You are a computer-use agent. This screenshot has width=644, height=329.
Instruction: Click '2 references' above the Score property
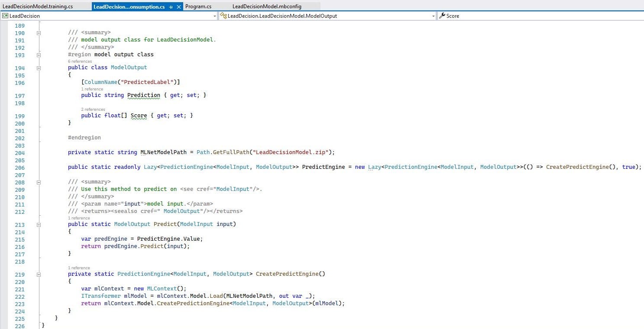[x=93, y=110]
